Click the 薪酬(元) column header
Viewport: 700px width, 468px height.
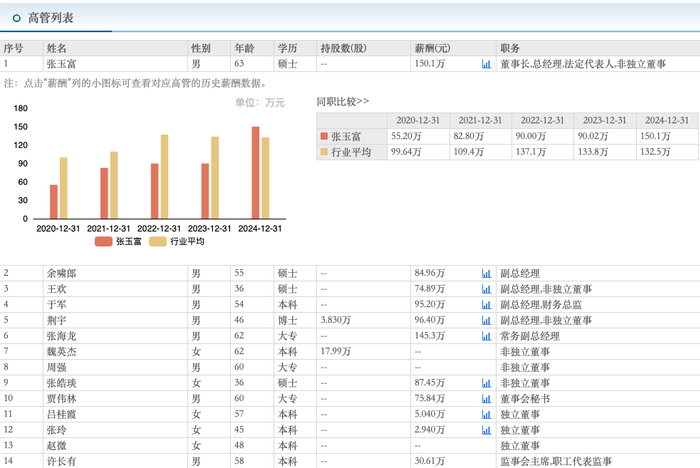coord(432,48)
